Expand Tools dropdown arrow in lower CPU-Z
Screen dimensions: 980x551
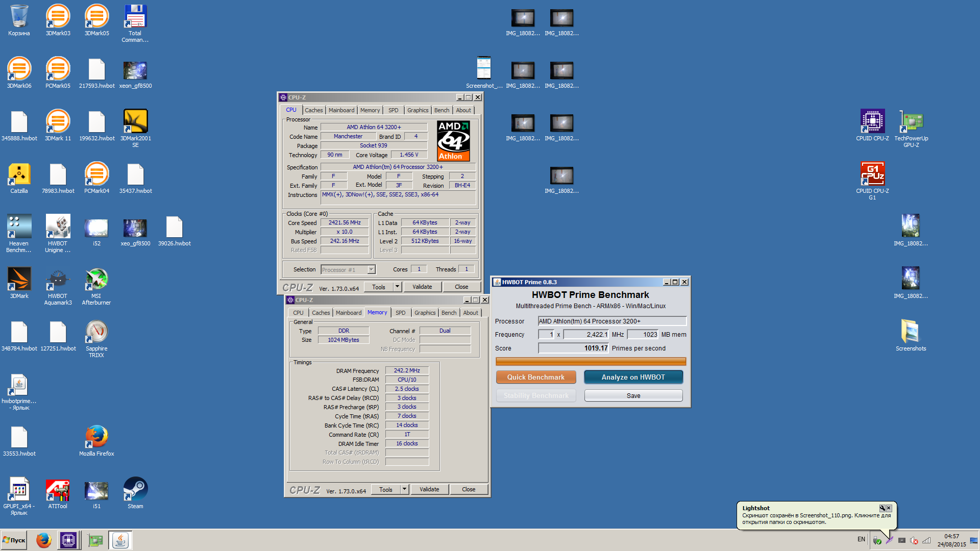[404, 489]
